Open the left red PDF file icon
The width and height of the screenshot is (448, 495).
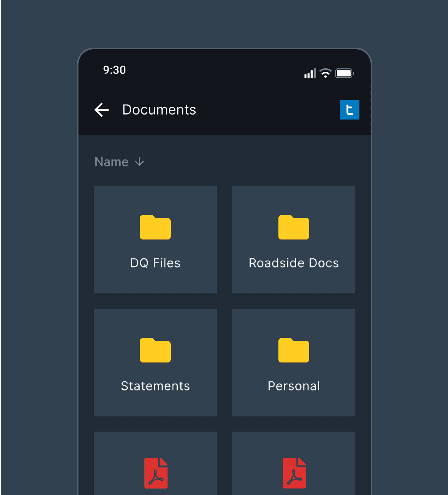[156, 473]
